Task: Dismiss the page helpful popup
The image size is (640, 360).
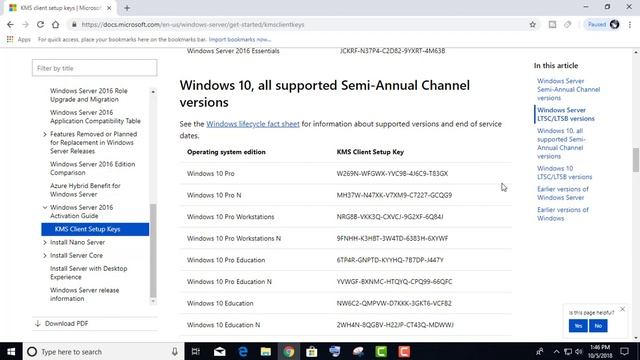Action: coord(622,309)
